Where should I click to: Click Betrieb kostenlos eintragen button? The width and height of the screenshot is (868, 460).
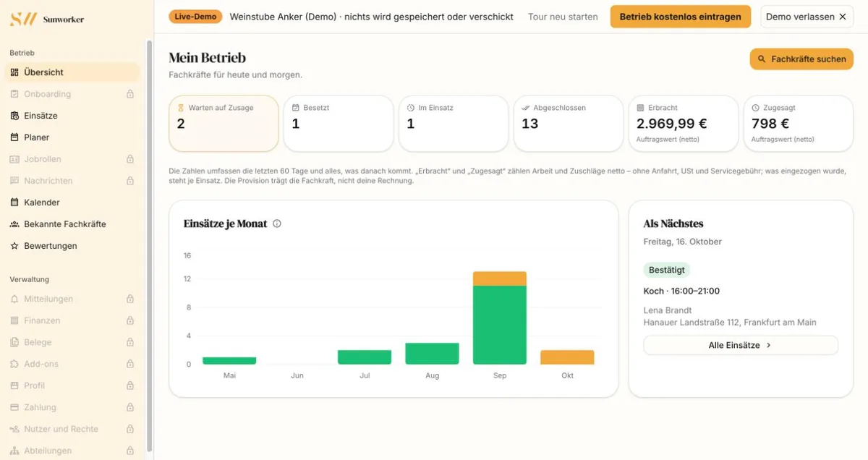click(x=680, y=17)
